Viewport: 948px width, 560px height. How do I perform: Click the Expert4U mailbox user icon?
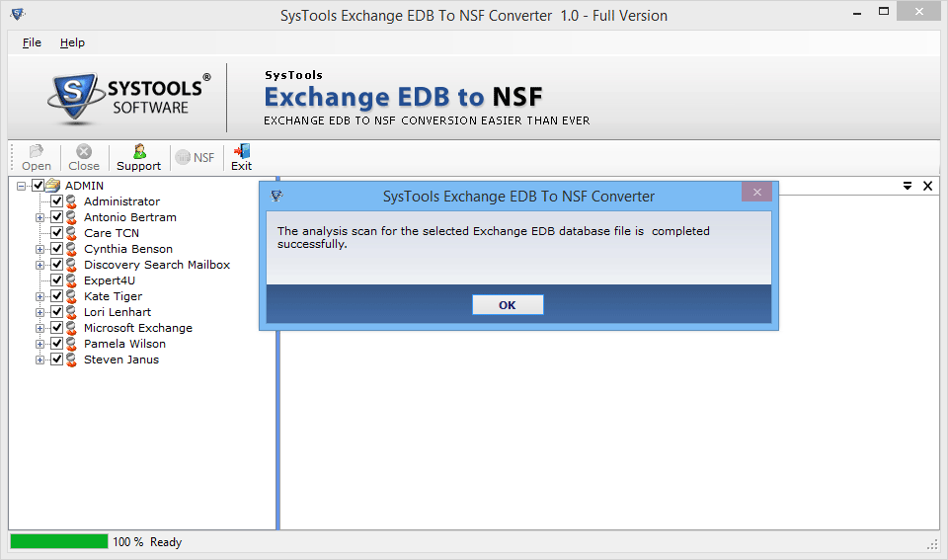pos(71,280)
